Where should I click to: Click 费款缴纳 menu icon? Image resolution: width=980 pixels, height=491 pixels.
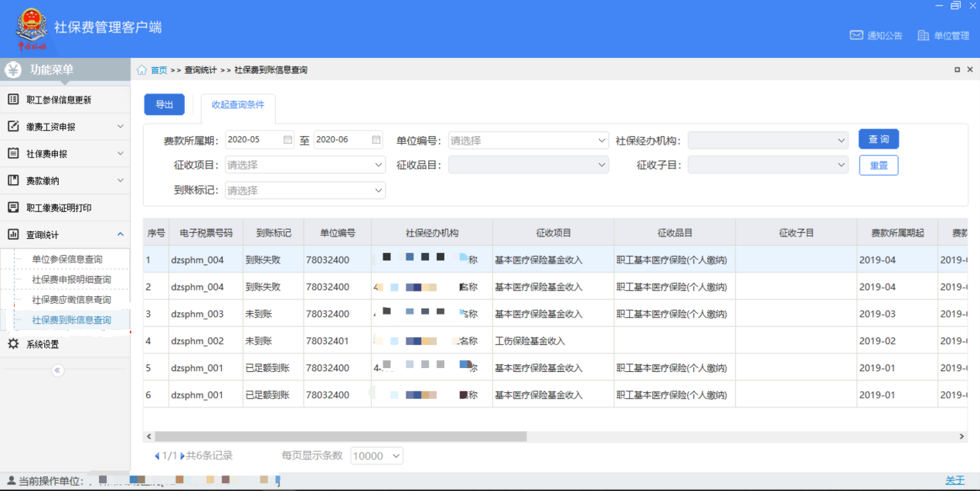pos(13,180)
